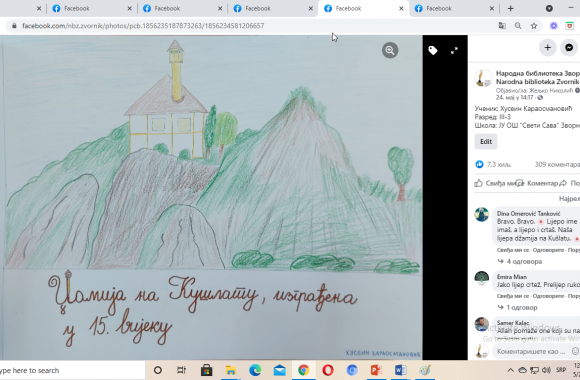Open Mail app from taskbar
Image resolution: width=580 pixels, height=380 pixels.
tap(280, 370)
